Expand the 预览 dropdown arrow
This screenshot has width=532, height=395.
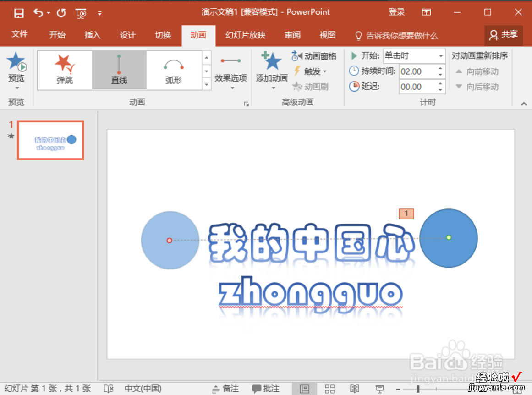tap(17, 88)
